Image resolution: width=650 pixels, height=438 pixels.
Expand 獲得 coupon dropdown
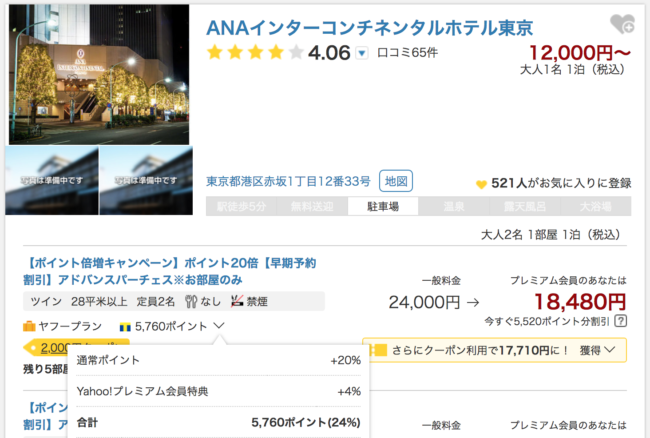coord(597,350)
